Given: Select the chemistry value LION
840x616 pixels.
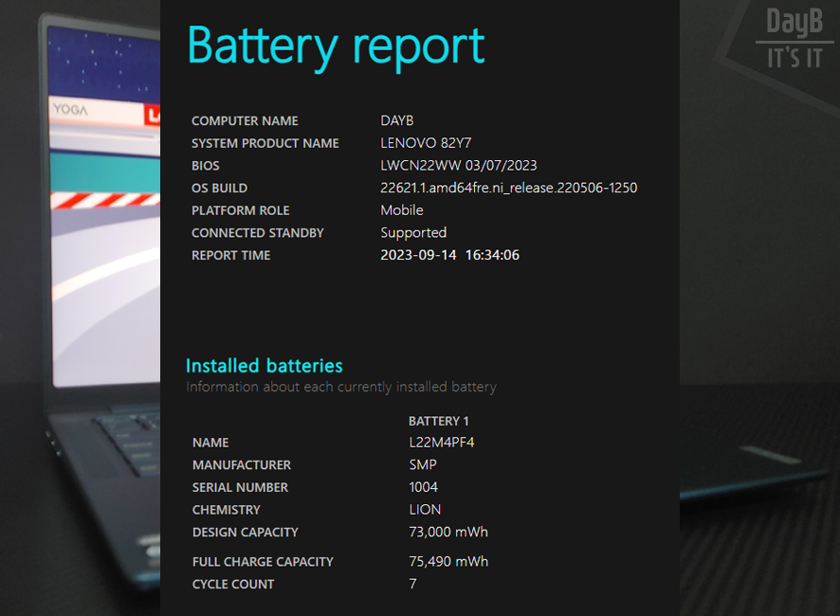Looking at the screenshot, I should pyautogui.click(x=425, y=510).
